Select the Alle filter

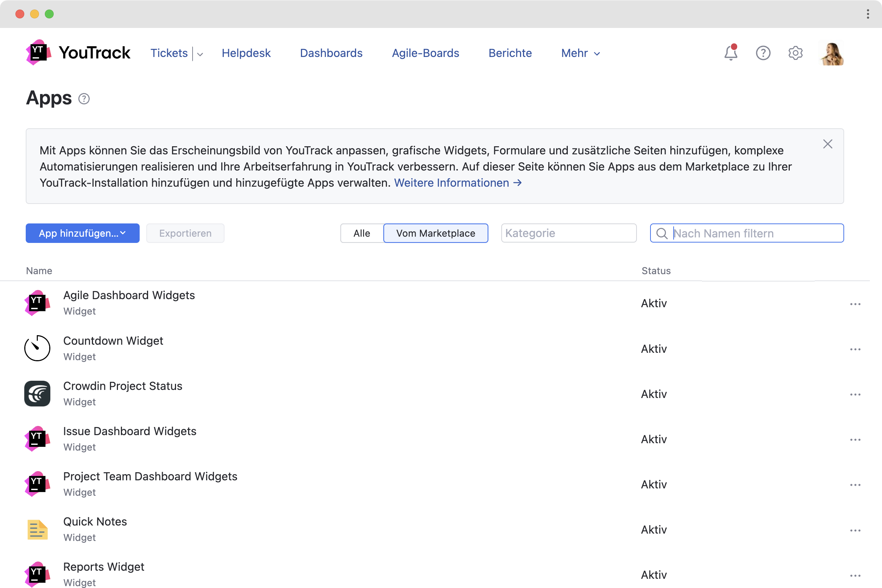tap(362, 233)
